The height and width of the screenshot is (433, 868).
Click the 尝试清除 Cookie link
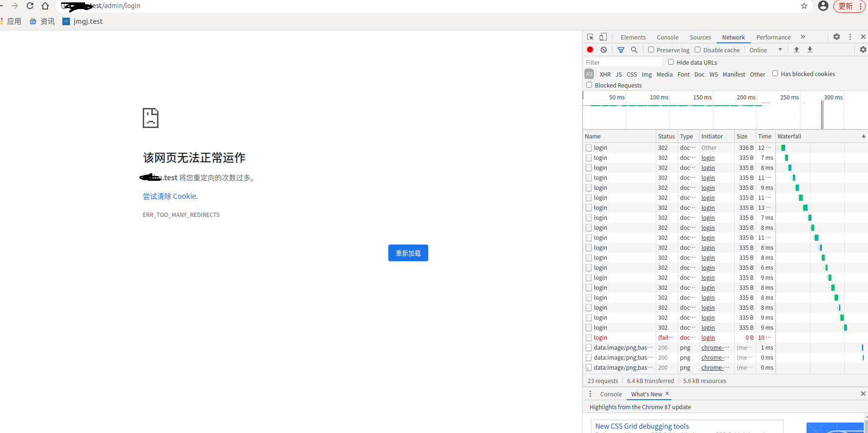pos(170,197)
